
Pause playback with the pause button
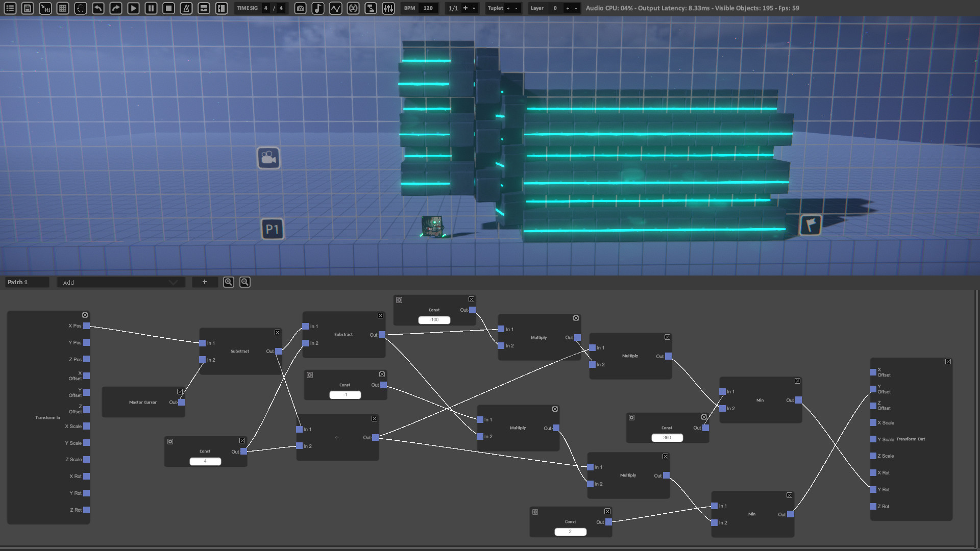(x=151, y=8)
